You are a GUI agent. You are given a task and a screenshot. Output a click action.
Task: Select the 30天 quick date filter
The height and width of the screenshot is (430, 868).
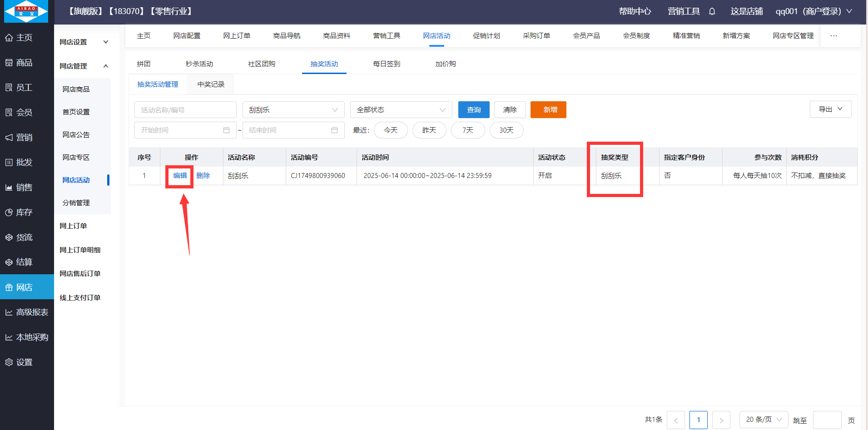(506, 130)
